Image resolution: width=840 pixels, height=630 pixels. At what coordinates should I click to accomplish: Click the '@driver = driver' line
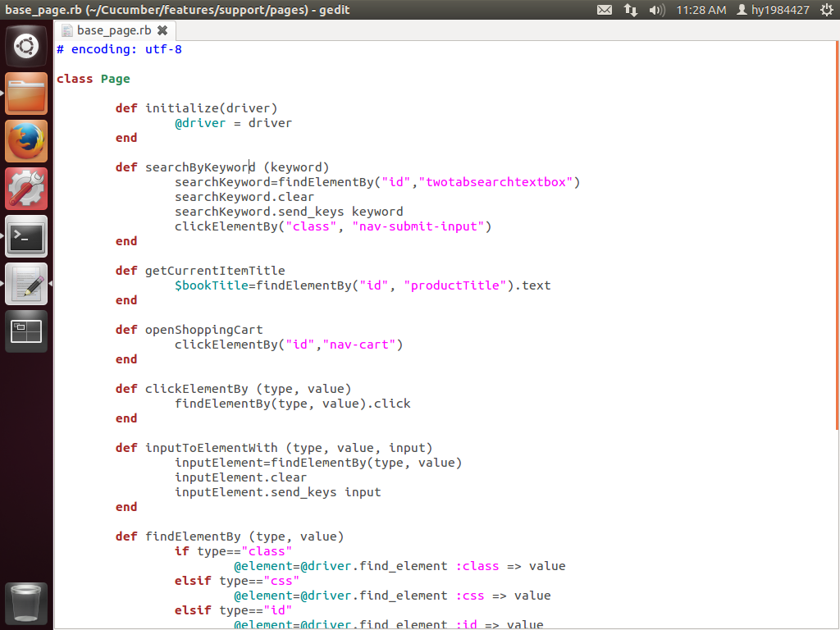point(233,123)
